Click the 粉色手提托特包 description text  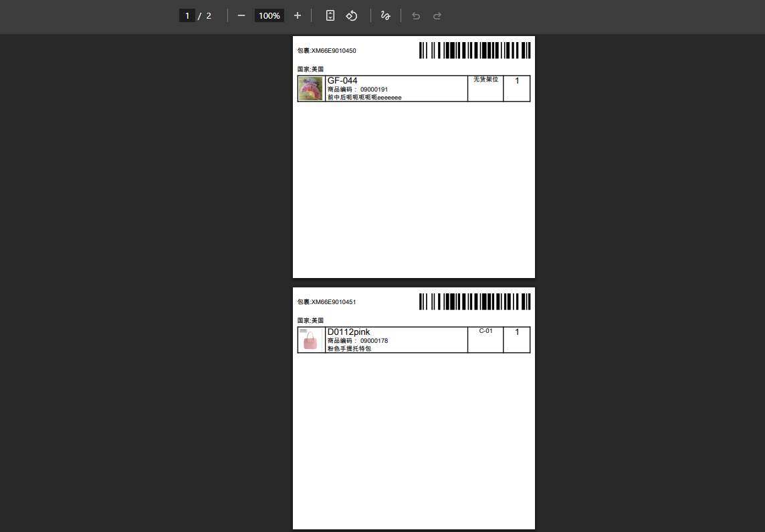click(x=349, y=349)
